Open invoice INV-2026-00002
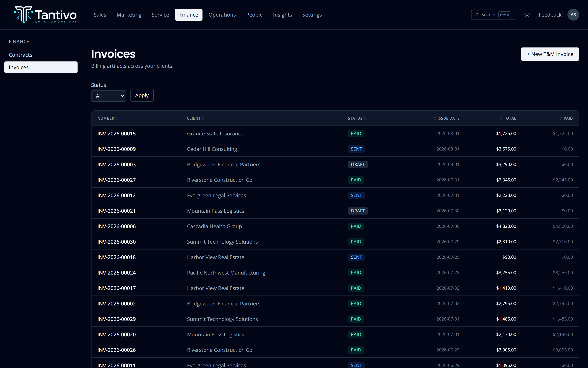Viewport: 588px width, 368px height. click(116, 303)
